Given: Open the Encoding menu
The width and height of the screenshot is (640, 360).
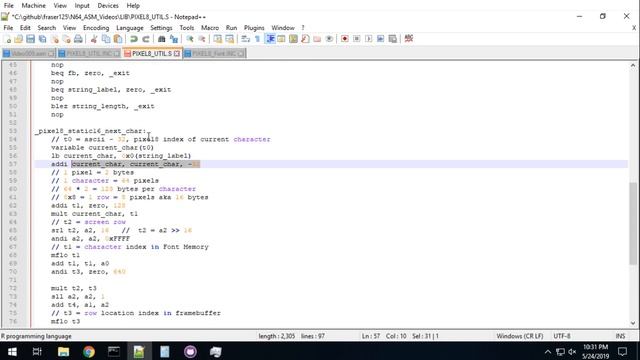Looking at the screenshot, I should coord(96,28).
